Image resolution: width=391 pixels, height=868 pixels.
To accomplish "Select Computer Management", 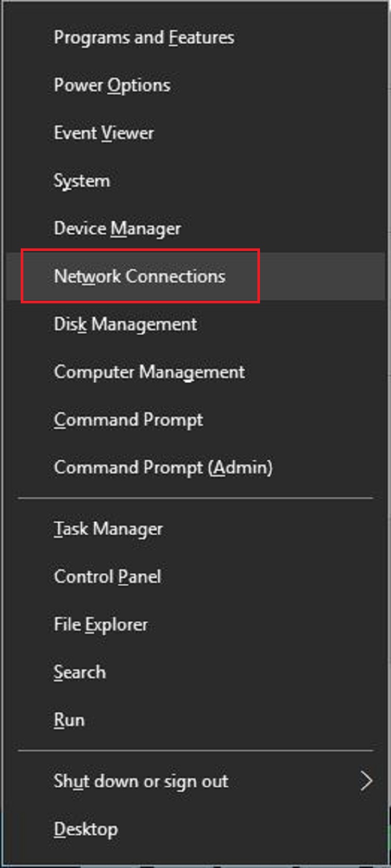I will coord(149,372).
